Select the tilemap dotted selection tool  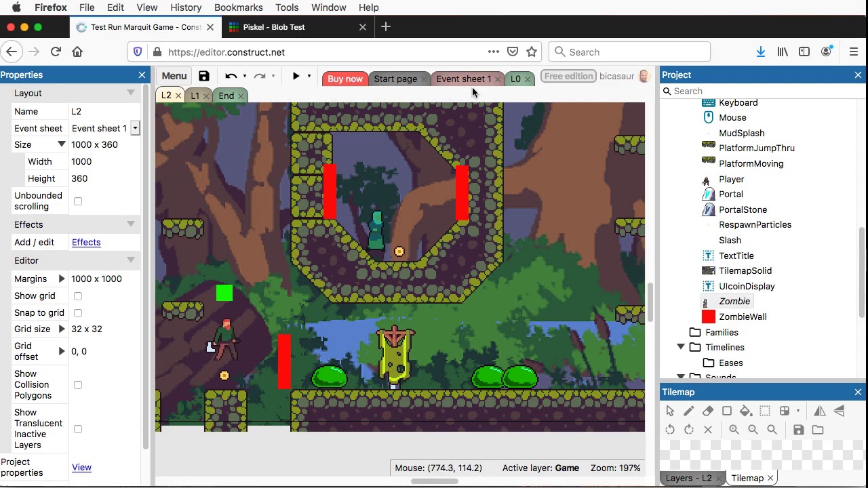[765, 411]
